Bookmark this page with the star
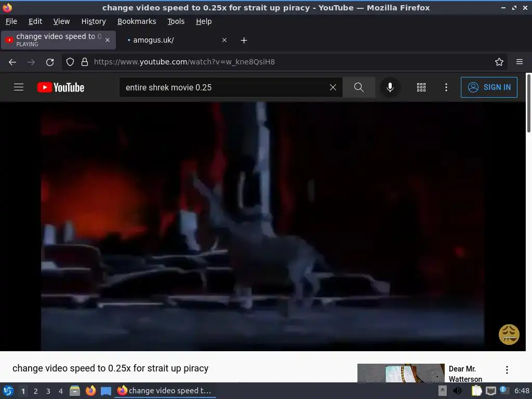532x399 pixels. pyautogui.click(x=499, y=62)
